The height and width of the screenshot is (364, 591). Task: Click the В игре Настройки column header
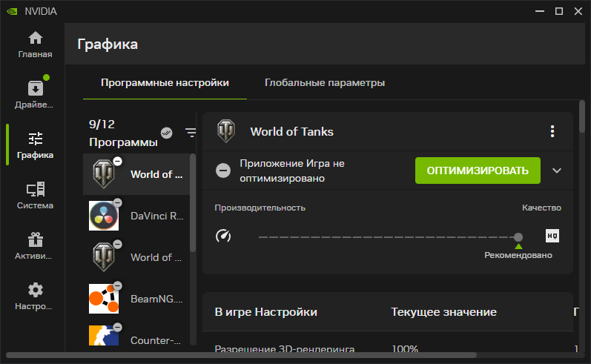point(265,312)
